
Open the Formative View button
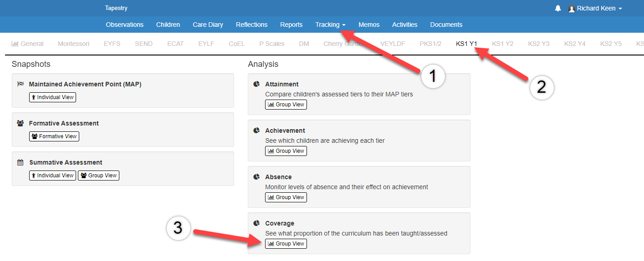point(54,136)
